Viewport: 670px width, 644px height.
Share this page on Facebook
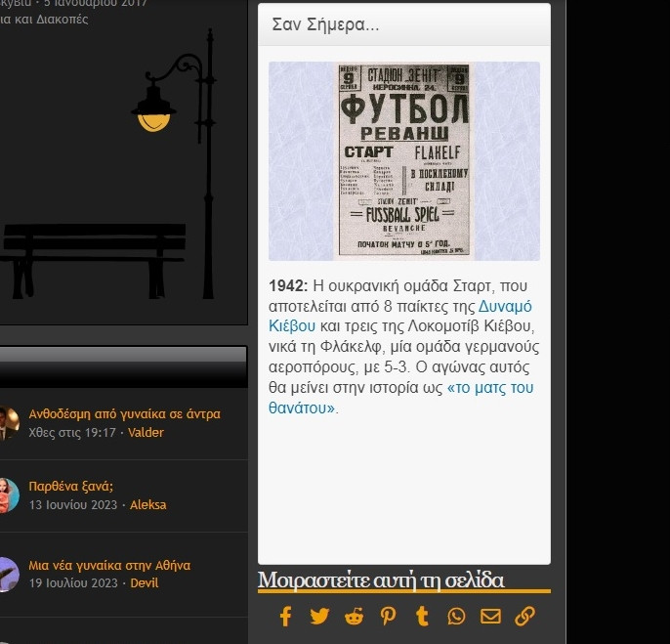pos(285,617)
